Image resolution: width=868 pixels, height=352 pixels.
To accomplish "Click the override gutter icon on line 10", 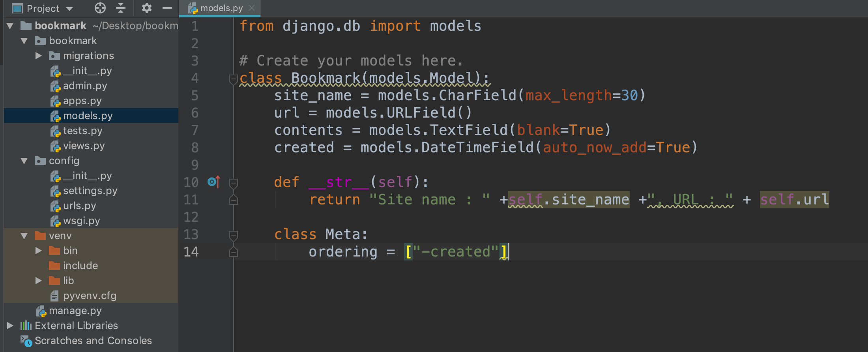I will [214, 182].
